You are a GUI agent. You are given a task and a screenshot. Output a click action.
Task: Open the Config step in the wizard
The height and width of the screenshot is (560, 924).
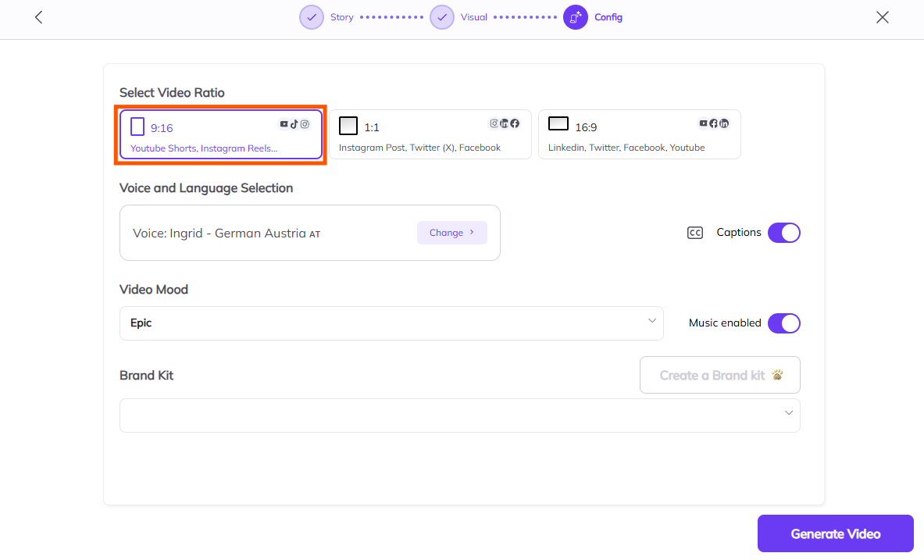pos(608,17)
